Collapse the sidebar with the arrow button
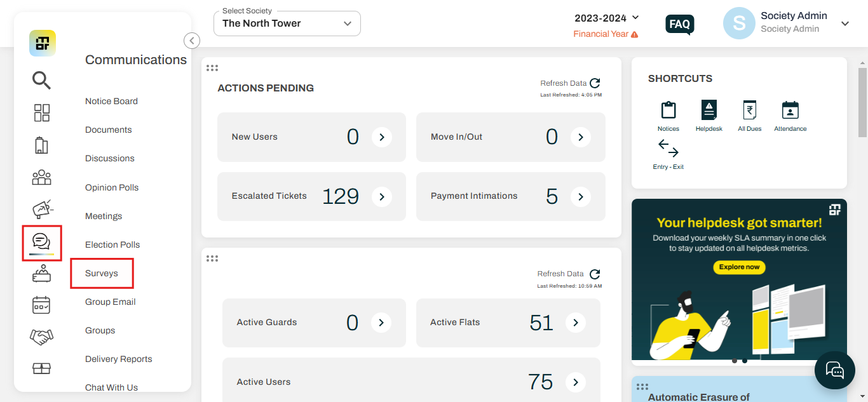 tap(192, 41)
